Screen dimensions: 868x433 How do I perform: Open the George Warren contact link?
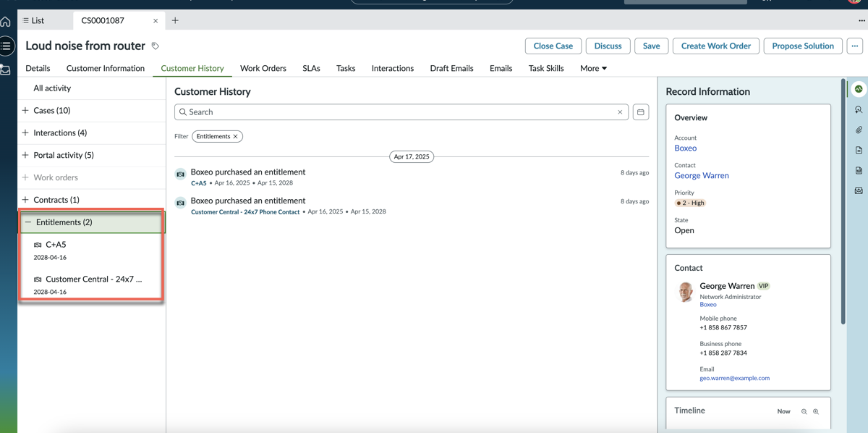pos(702,175)
